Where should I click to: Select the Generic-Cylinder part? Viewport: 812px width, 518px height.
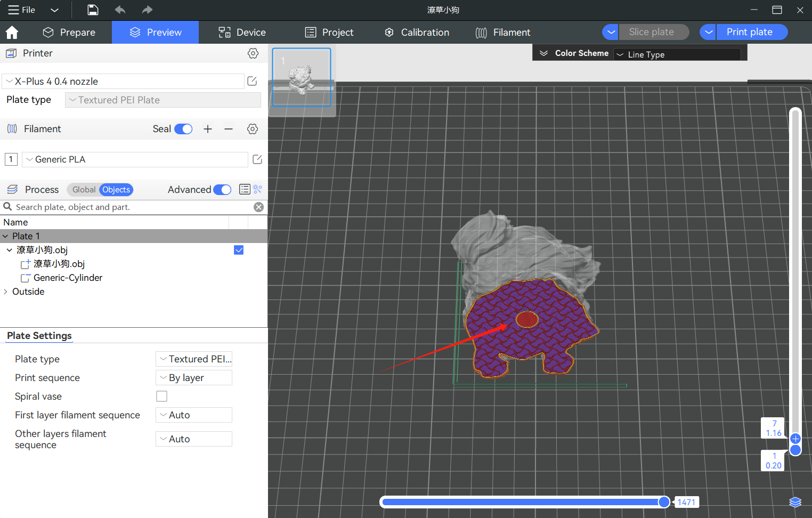68,278
